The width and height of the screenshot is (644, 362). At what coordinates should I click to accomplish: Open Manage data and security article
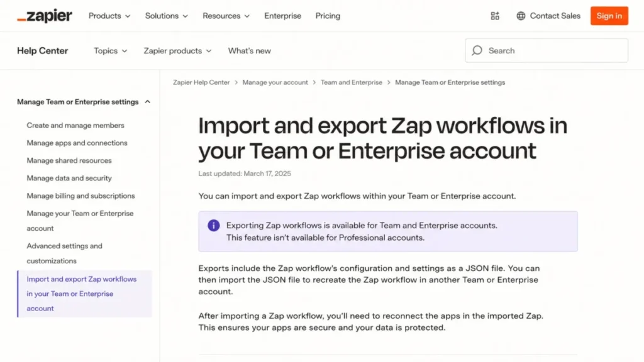click(x=69, y=178)
